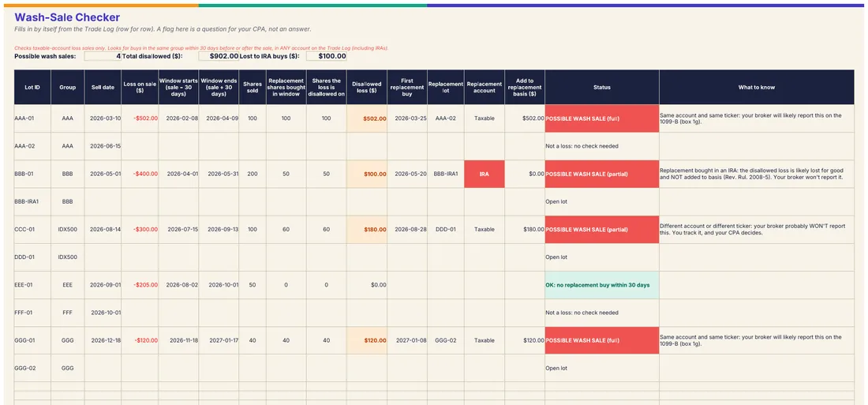
Task: Select POSSIBLE WASH SALE (full) status for GGG-01
Action: 602,340
